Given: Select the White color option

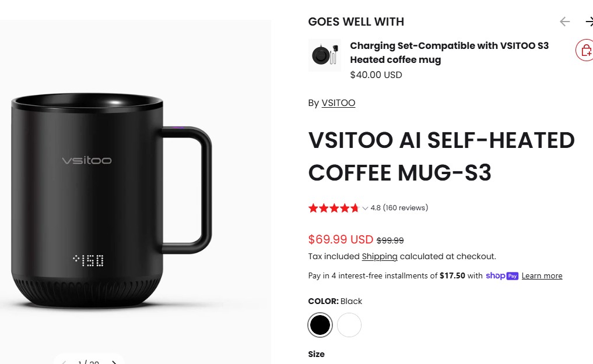Looking at the screenshot, I should [x=349, y=325].
